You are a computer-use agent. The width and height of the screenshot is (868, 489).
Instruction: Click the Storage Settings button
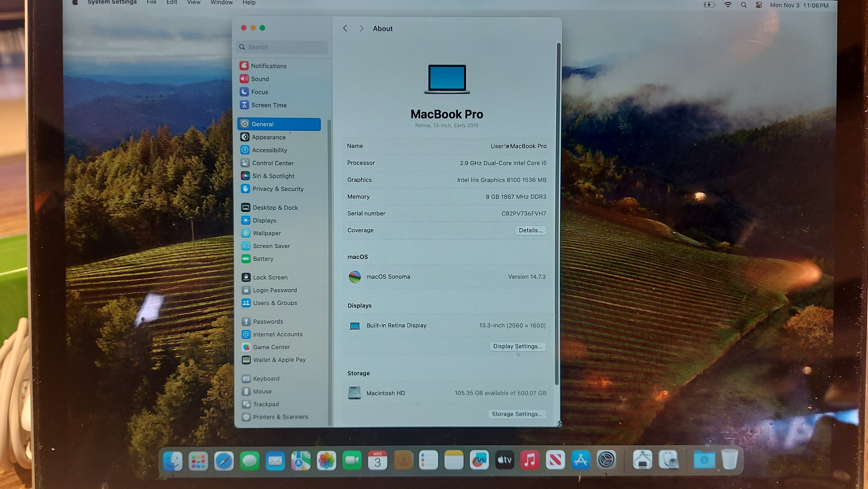tap(517, 414)
